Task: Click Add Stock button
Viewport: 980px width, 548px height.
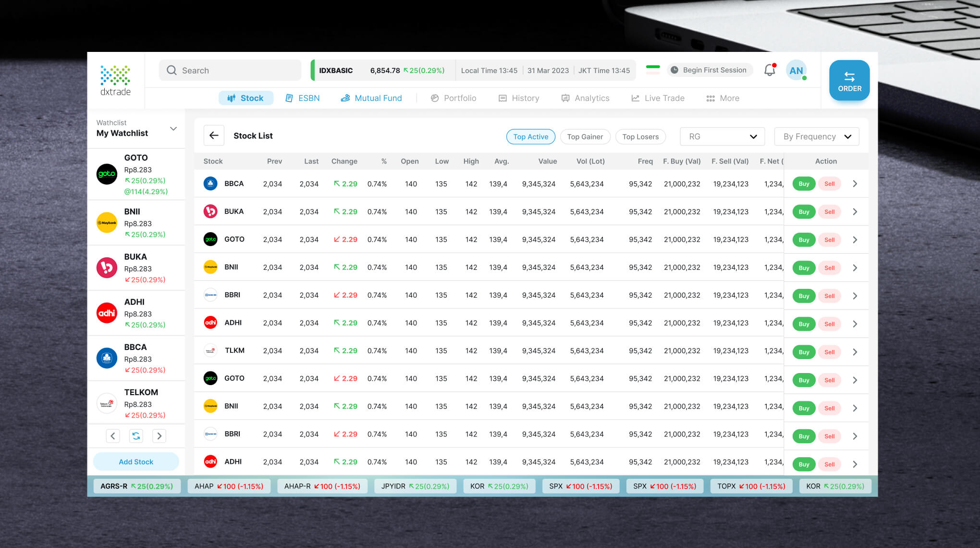Action: [x=136, y=461]
